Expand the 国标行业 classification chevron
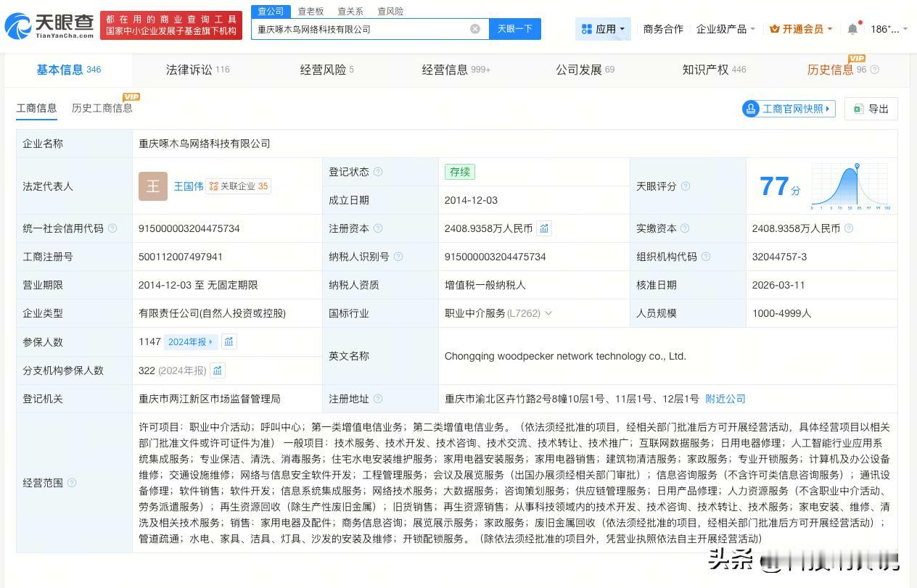The height and width of the screenshot is (588, 917). 548,313
